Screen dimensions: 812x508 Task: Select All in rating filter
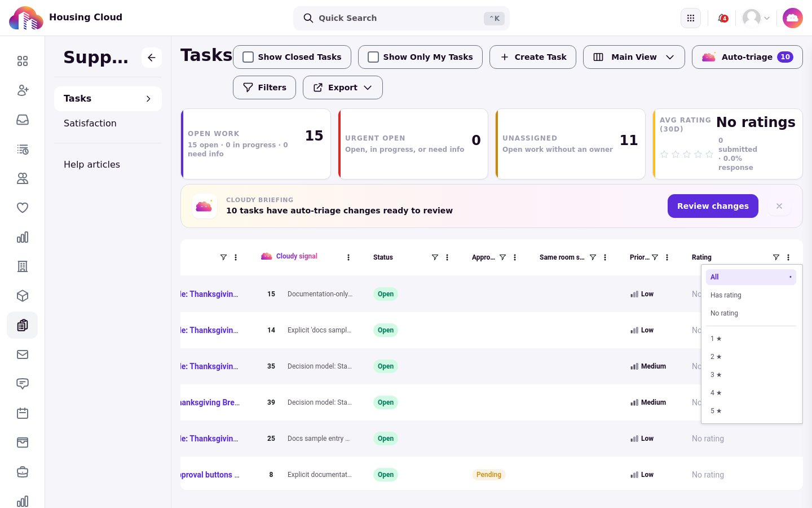pyautogui.click(x=751, y=277)
